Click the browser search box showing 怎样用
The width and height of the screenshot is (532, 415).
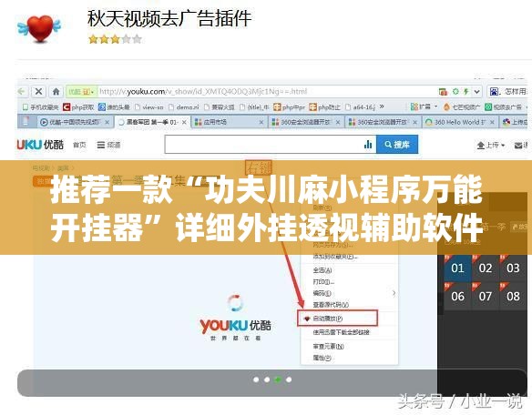click(x=508, y=92)
